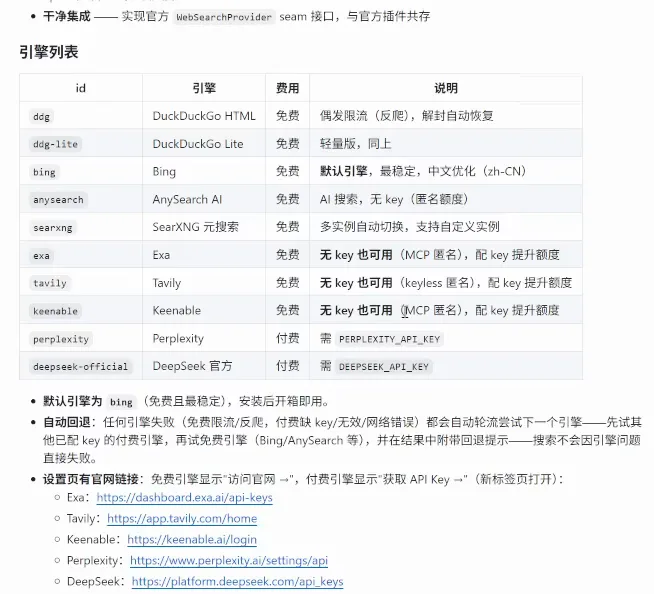654x594 pixels.
Task: Click 'AI 搜索，无 key（匿名额度）' description
Action: click(x=394, y=199)
